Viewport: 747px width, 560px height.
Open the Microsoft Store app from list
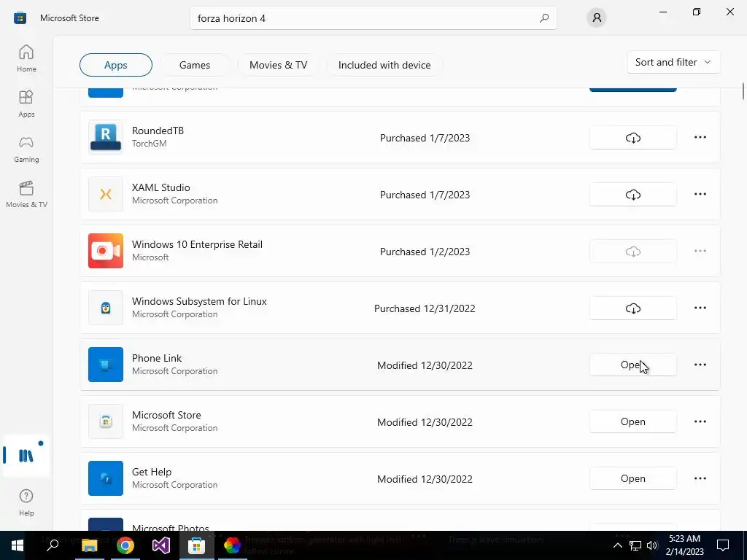coord(632,422)
